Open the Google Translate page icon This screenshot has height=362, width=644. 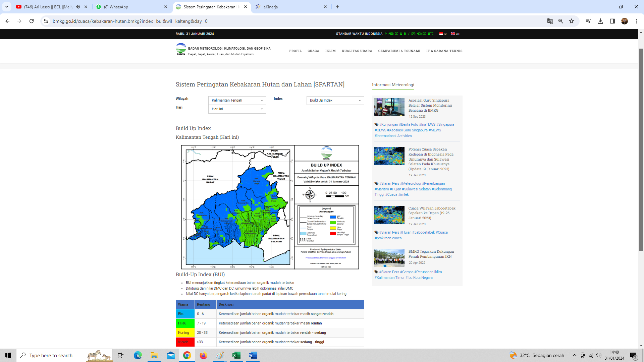tap(550, 21)
